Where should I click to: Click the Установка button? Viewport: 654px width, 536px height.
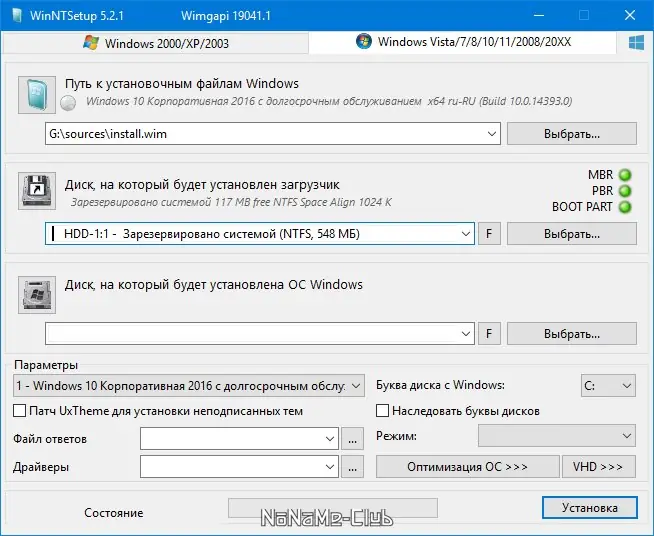(x=590, y=508)
